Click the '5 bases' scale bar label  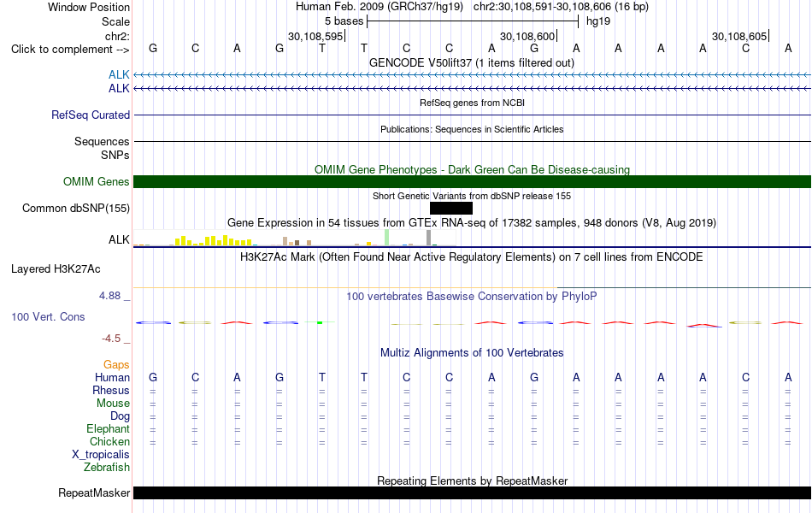[344, 21]
